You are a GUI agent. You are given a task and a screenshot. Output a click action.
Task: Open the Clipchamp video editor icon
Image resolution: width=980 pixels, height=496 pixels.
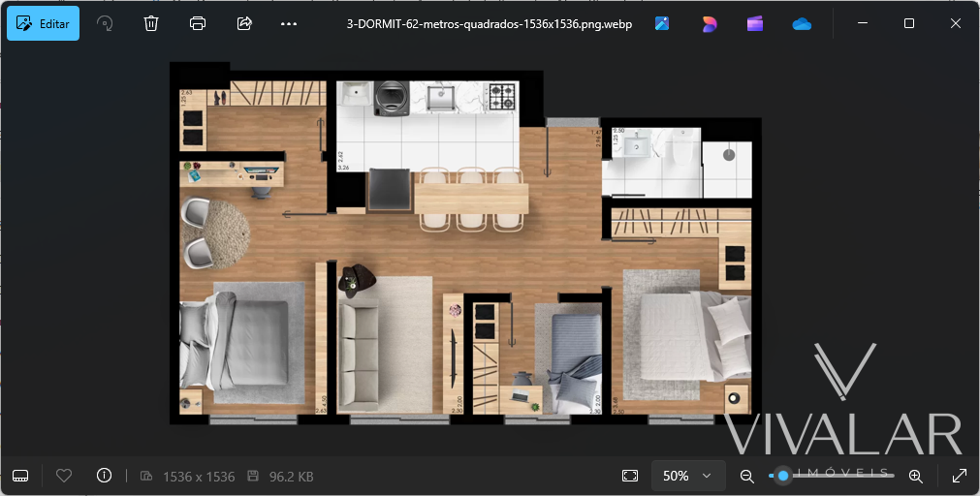pyautogui.click(x=755, y=23)
